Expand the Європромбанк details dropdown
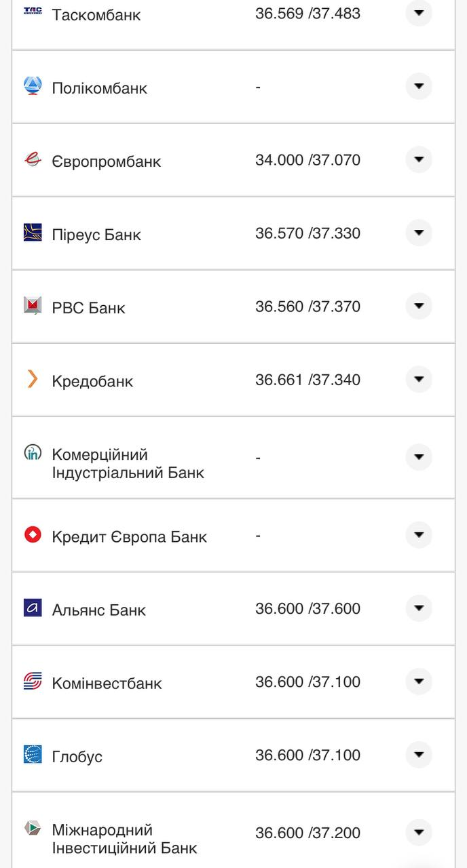 click(419, 159)
